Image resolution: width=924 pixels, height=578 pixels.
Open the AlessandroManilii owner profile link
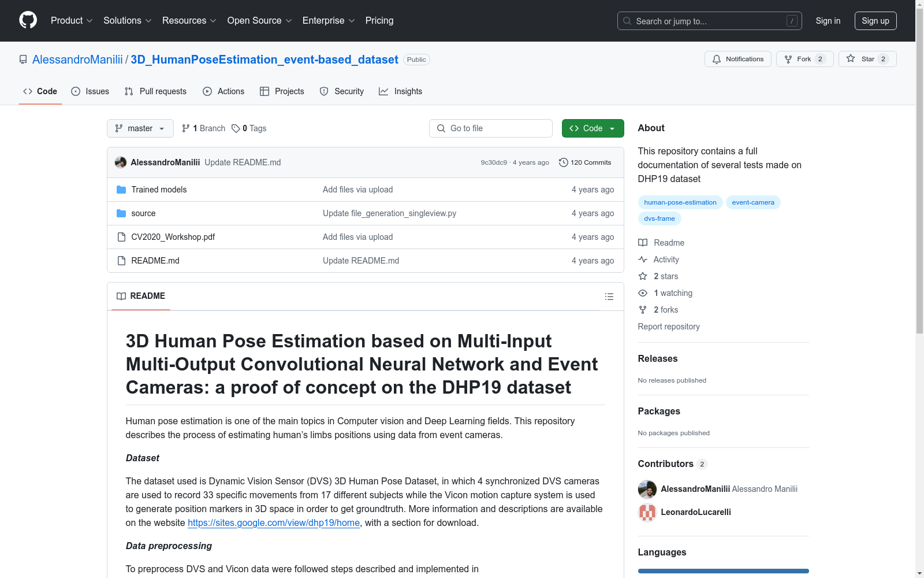(x=77, y=60)
